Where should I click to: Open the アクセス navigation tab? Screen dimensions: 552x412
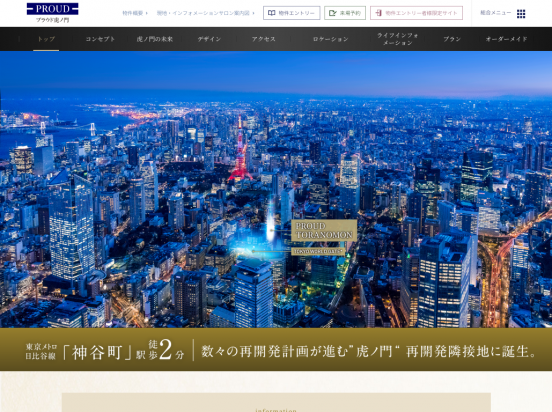pyautogui.click(x=264, y=39)
